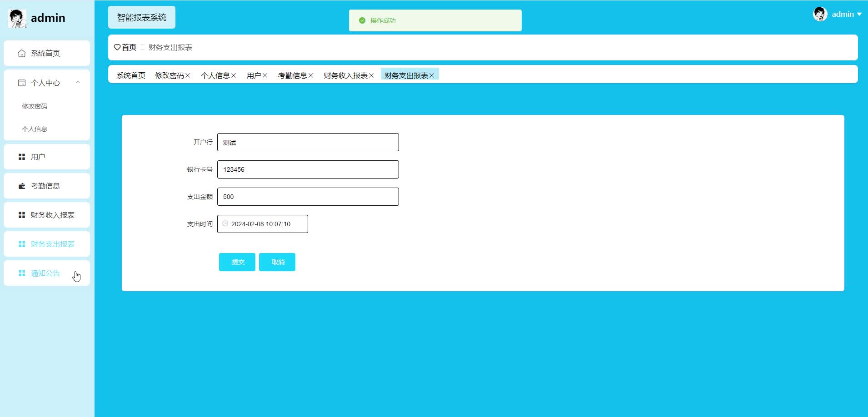This screenshot has height=417, width=868.
Task: Click the top-right admin username
Action: (x=843, y=14)
